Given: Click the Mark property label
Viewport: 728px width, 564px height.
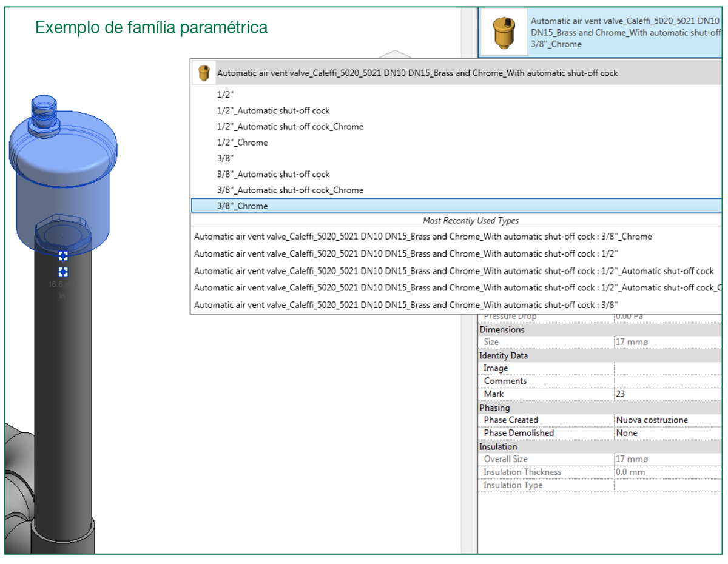Looking at the screenshot, I should [x=494, y=394].
